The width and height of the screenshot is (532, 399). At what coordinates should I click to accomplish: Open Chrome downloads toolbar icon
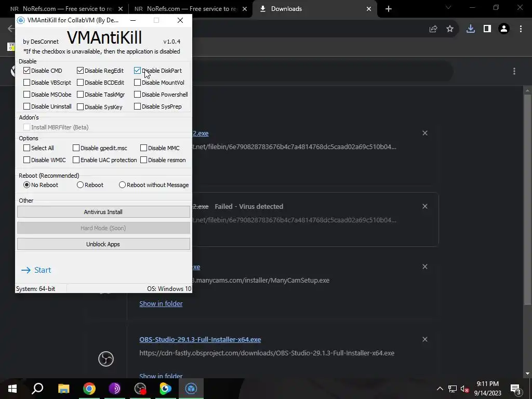point(471,29)
